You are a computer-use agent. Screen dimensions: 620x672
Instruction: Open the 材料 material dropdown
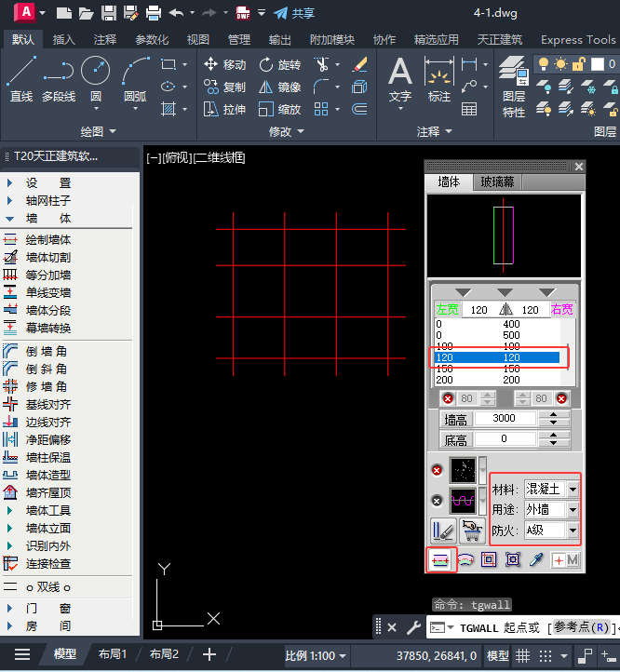point(573,489)
